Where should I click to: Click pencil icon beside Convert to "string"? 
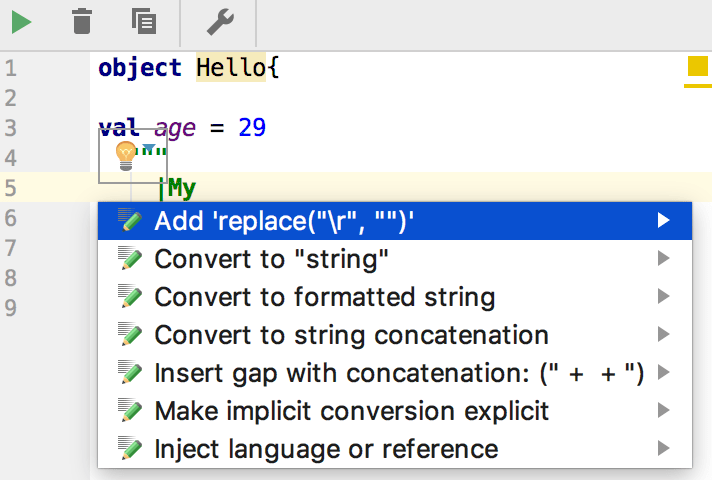click(x=130, y=259)
